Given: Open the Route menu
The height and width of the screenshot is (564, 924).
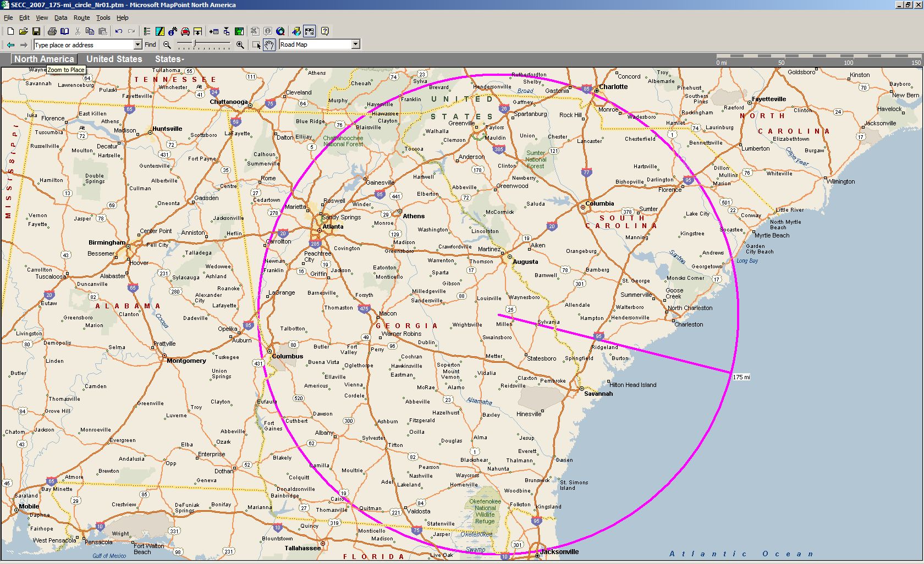Looking at the screenshot, I should coord(81,18).
